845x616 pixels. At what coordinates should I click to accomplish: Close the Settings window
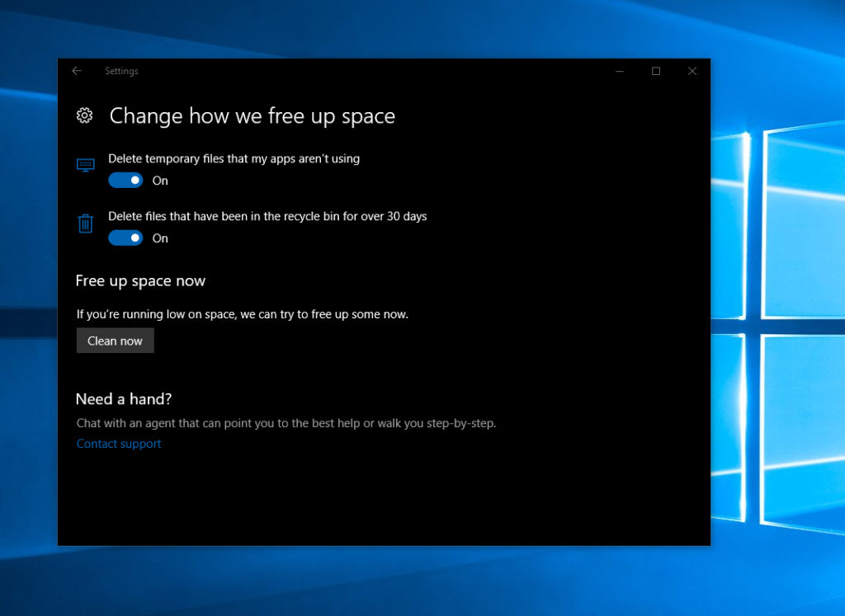click(x=692, y=71)
